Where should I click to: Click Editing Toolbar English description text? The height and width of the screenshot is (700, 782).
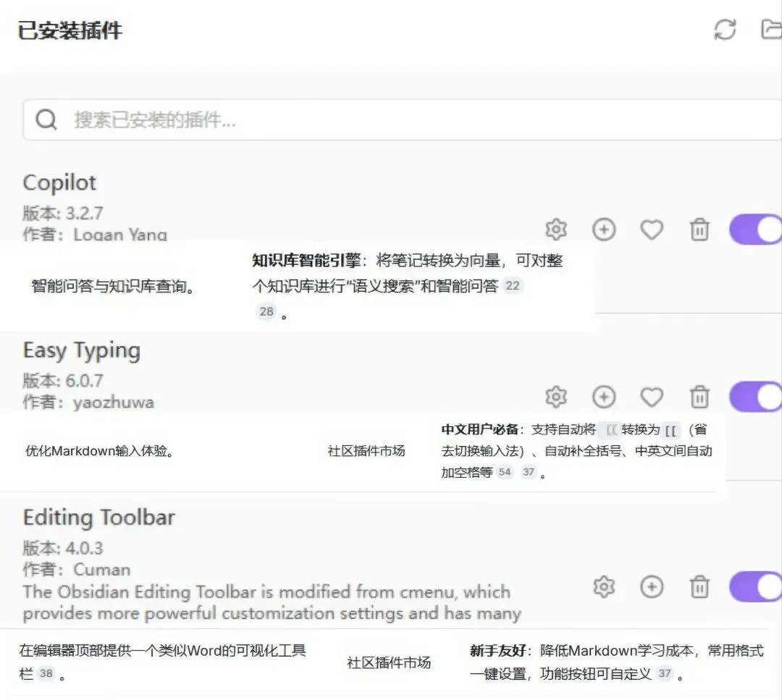point(272,602)
